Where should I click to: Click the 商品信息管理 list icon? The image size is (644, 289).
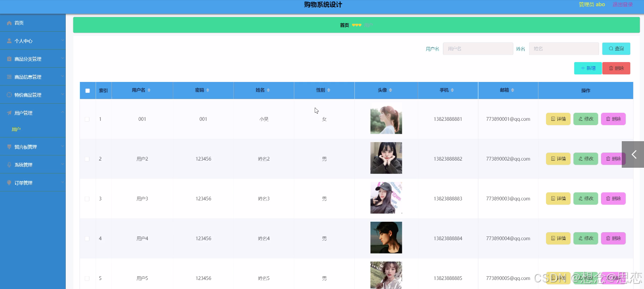pyautogui.click(x=9, y=77)
